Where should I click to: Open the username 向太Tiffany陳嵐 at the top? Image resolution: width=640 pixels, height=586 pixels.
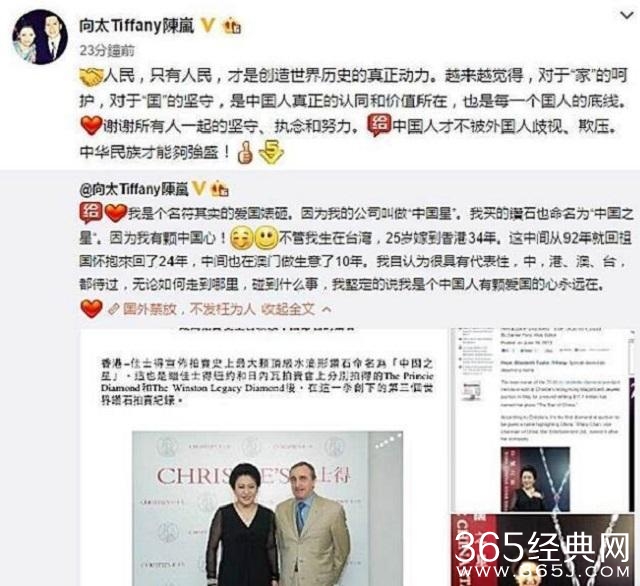click(x=136, y=26)
